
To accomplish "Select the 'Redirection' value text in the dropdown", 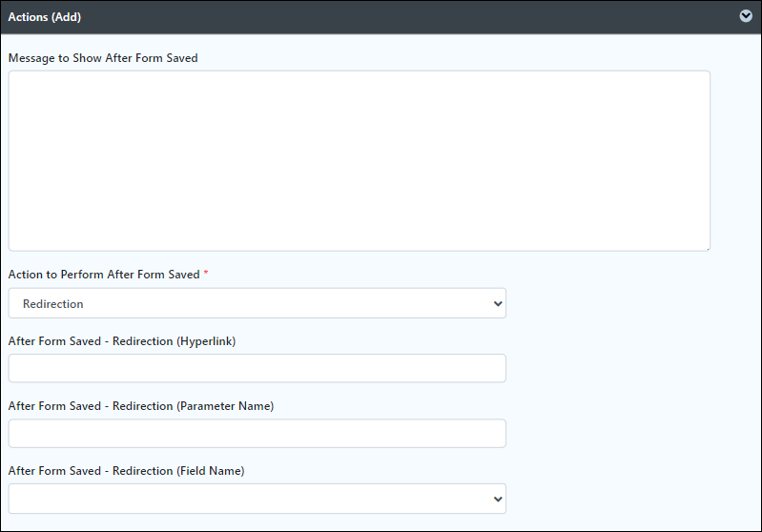I will tap(53, 303).
